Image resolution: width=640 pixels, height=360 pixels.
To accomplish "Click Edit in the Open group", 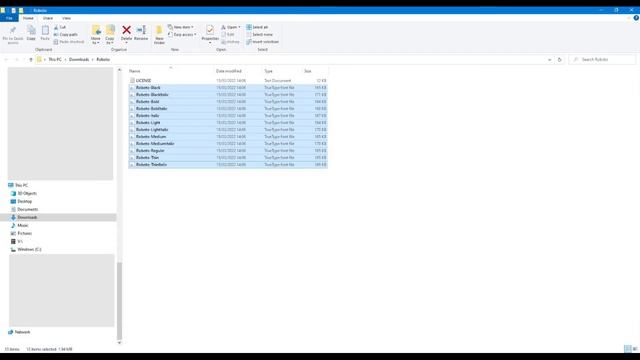I will coord(228,35).
